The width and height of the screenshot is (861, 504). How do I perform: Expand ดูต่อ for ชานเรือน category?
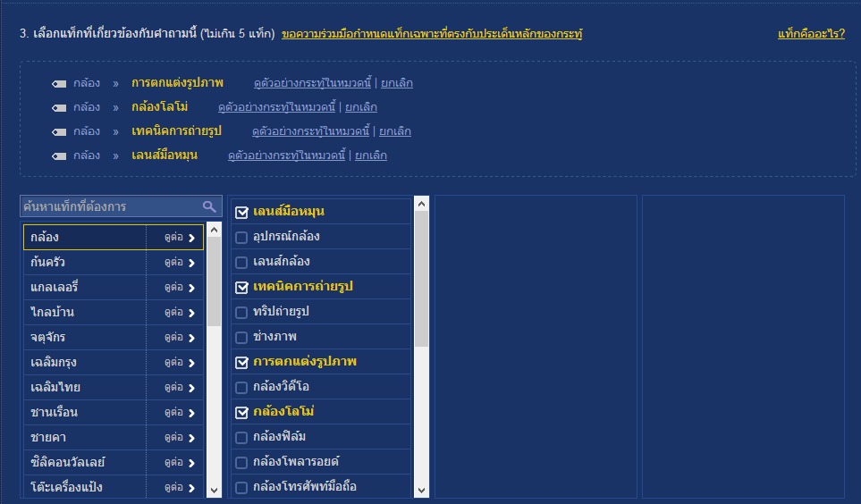pyautogui.click(x=180, y=412)
